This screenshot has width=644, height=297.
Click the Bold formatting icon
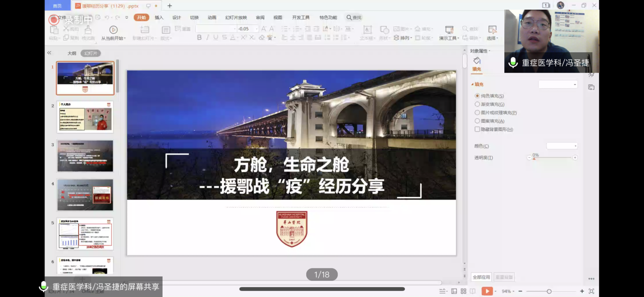pyautogui.click(x=199, y=37)
